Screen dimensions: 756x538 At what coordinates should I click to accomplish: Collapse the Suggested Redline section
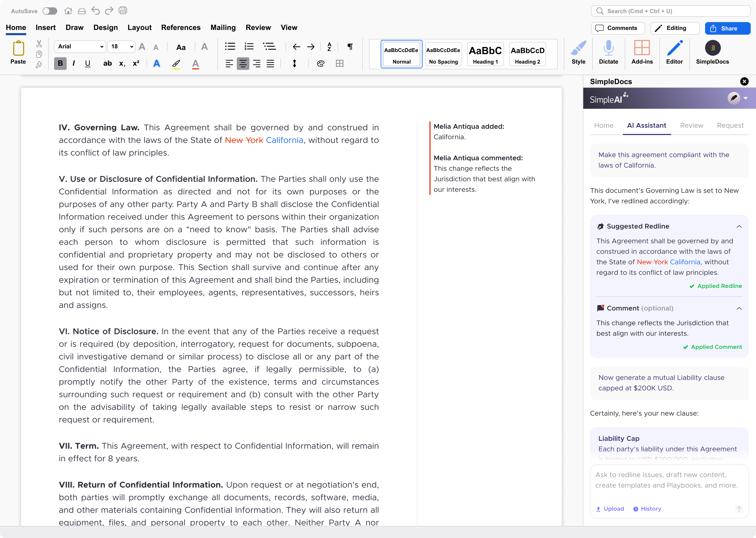pos(739,227)
